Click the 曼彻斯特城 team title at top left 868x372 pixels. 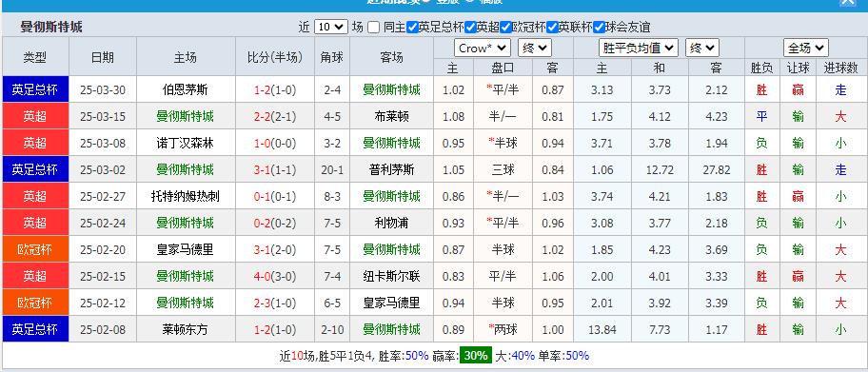[x=51, y=28]
